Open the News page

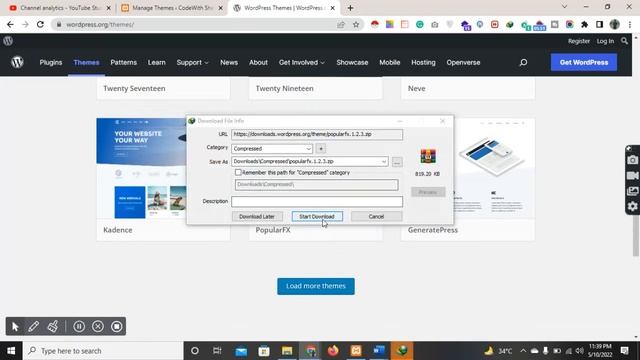click(x=229, y=62)
